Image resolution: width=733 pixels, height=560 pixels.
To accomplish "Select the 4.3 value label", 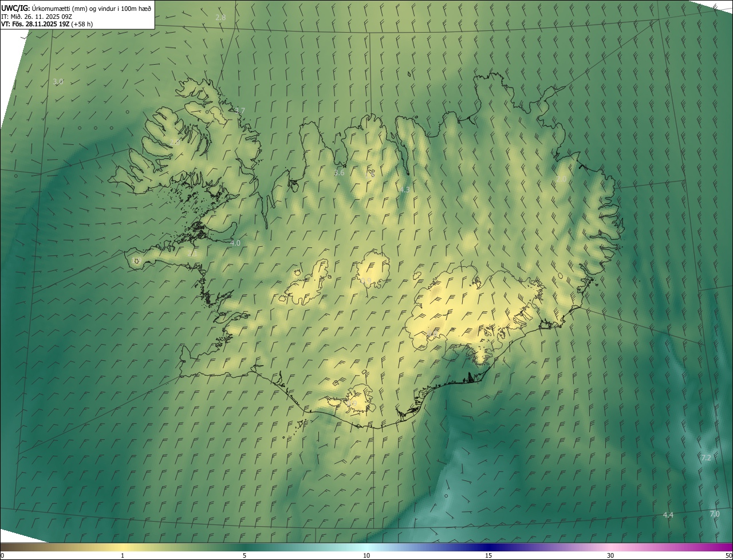I will coord(404,190).
